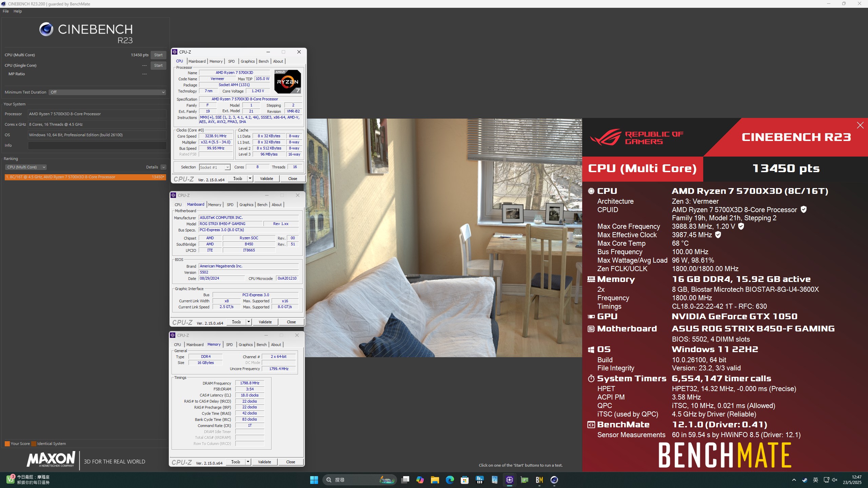Show hidden system tray icons
868x488 pixels.
click(794, 480)
